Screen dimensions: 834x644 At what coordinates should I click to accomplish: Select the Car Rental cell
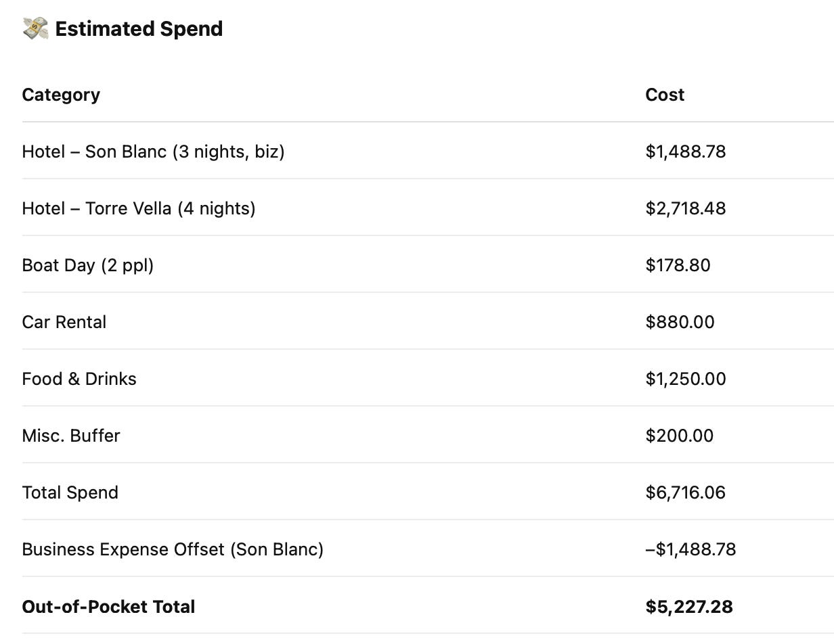tap(64, 322)
